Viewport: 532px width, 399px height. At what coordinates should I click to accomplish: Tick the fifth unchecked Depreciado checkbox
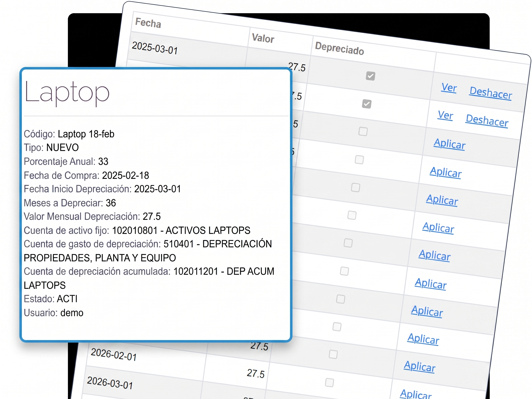point(348,243)
